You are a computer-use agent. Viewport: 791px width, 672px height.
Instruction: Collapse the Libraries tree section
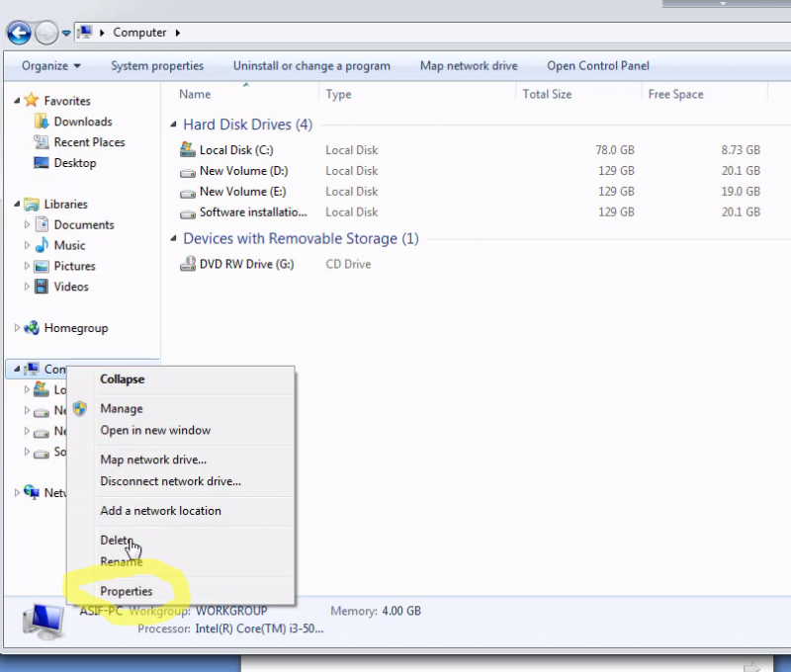(x=17, y=205)
